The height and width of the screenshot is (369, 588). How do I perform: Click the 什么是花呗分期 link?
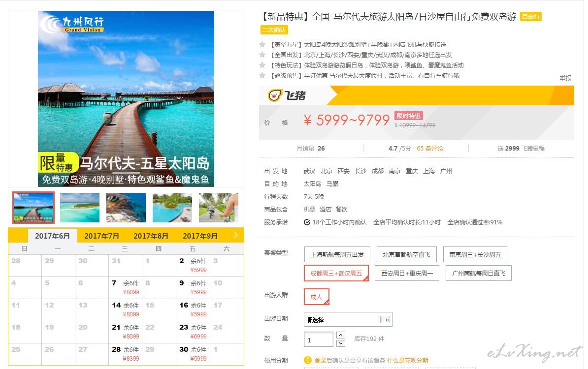coord(408,360)
